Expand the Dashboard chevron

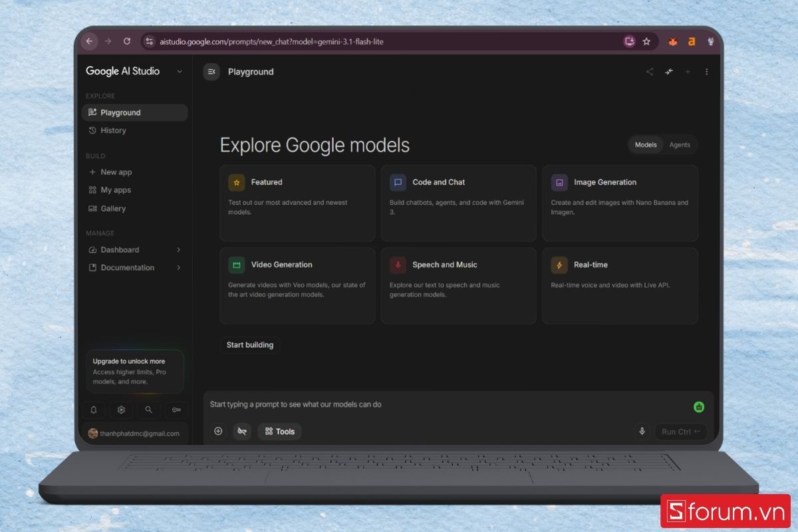[x=178, y=250]
